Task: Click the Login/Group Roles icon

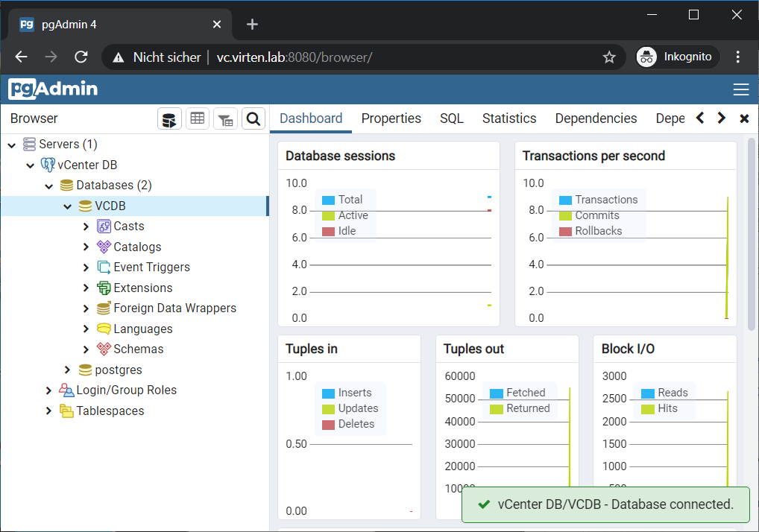Action: tap(66, 390)
